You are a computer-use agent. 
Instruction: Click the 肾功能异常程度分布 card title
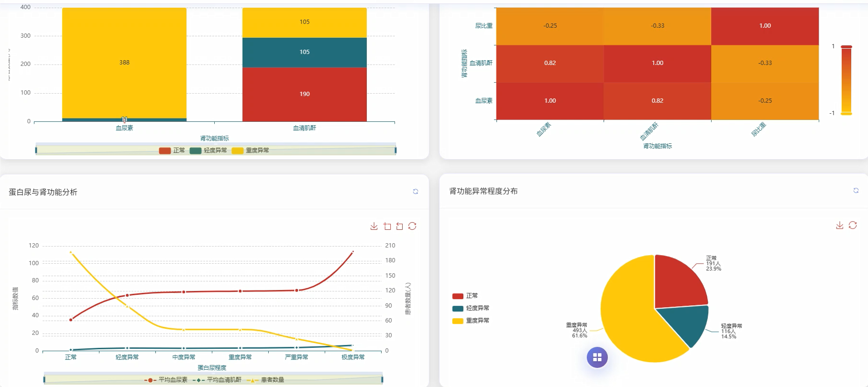tap(483, 191)
